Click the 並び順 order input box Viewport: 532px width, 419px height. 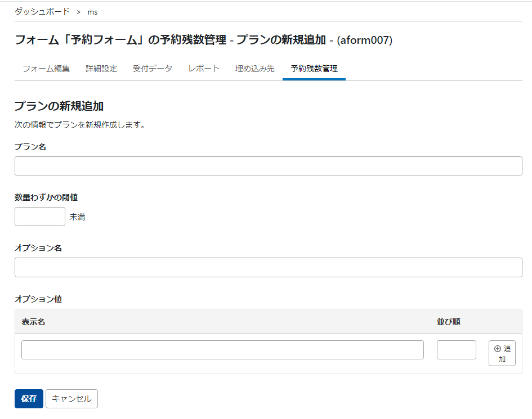[x=456, y=349]
